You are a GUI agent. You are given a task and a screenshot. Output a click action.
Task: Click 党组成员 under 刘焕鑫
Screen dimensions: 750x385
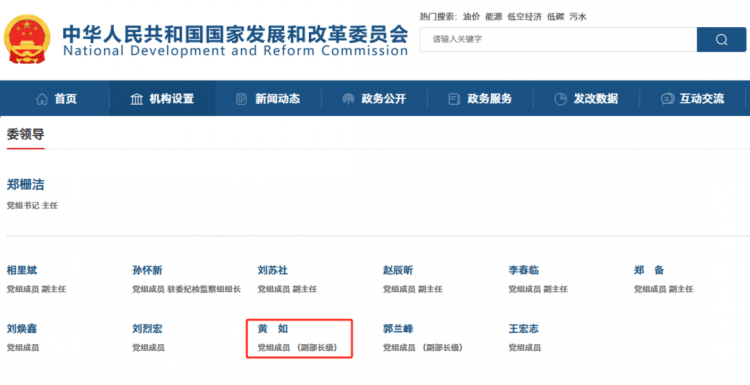[x=22, y=348]
